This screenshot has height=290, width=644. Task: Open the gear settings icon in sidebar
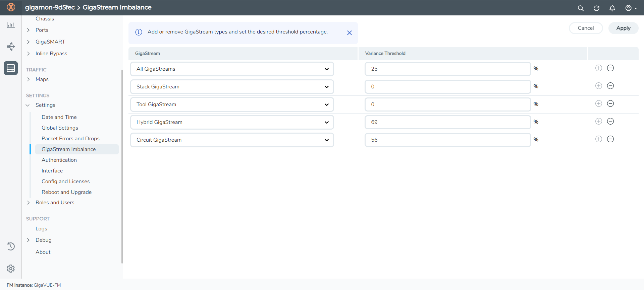[x=11, y=269]
